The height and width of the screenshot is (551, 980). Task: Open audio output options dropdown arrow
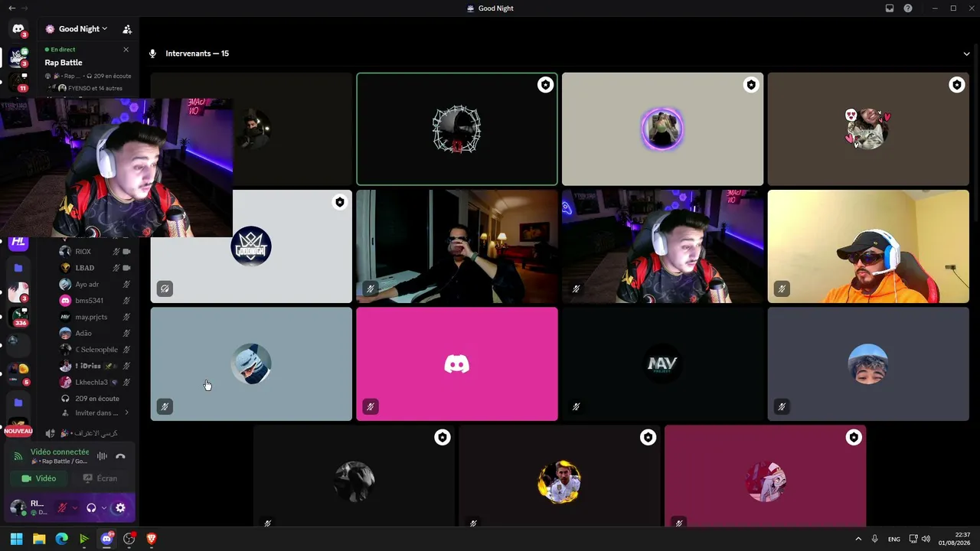click(x=103, y=507)
